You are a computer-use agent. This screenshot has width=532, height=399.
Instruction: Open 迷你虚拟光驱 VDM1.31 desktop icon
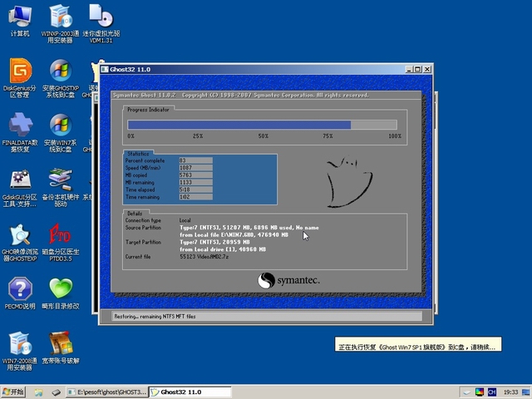click(x=101, y=23)
